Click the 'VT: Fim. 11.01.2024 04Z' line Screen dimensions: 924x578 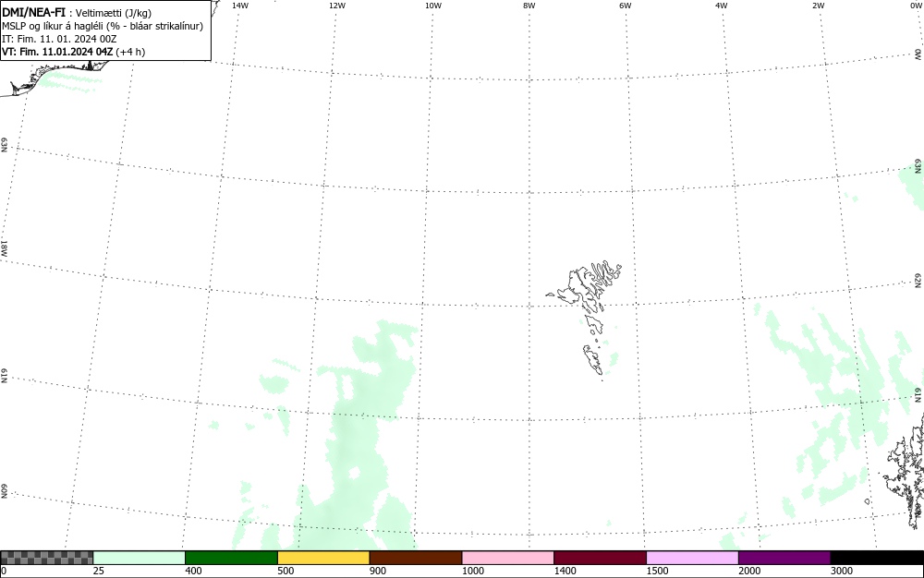pyautogui.click(x=74, y=52)
